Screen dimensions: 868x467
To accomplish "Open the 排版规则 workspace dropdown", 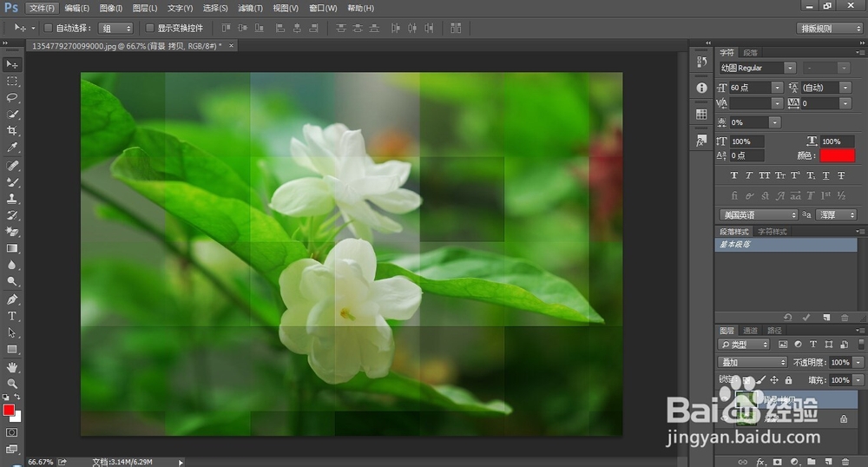I will pyautogui.click(x=831, y=29).
